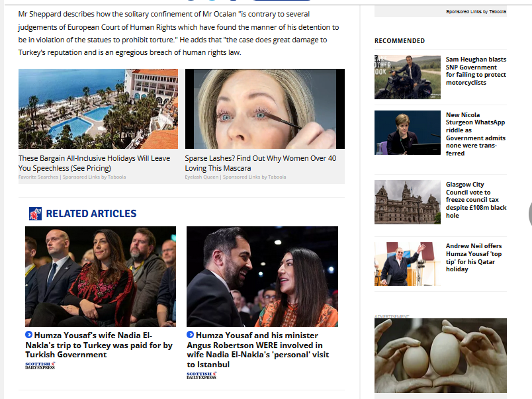Open the all-inclusive holiday resort ad image

point(98,109)
